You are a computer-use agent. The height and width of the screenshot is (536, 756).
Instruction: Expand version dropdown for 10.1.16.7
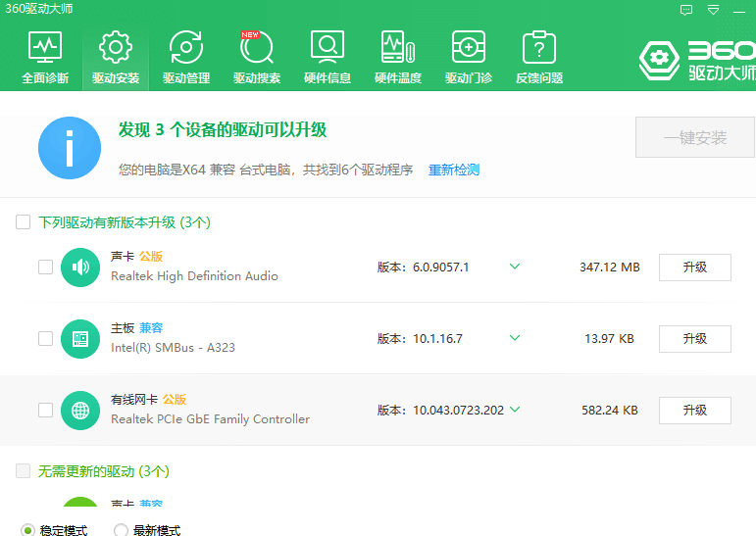click(515, 338)
